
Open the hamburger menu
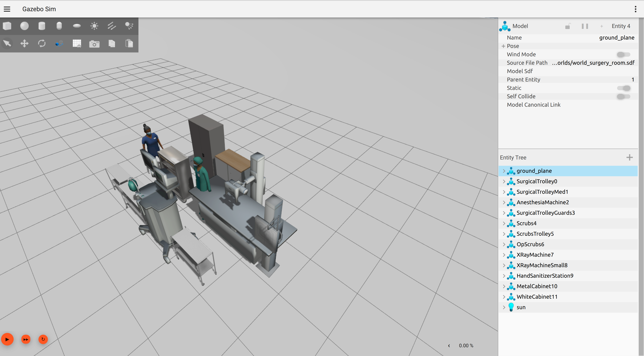[7, 9]
